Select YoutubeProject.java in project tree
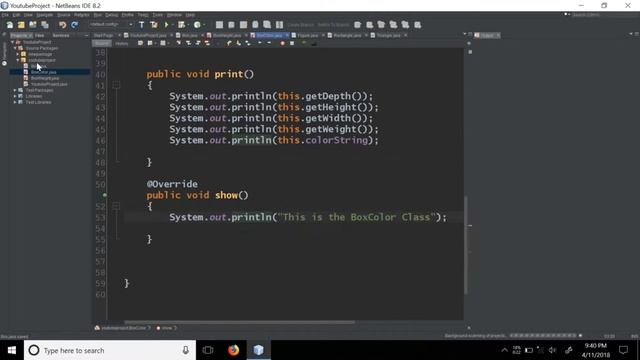Image resolution: width=640 pixels, height=360 pixels. pos(49,84)
